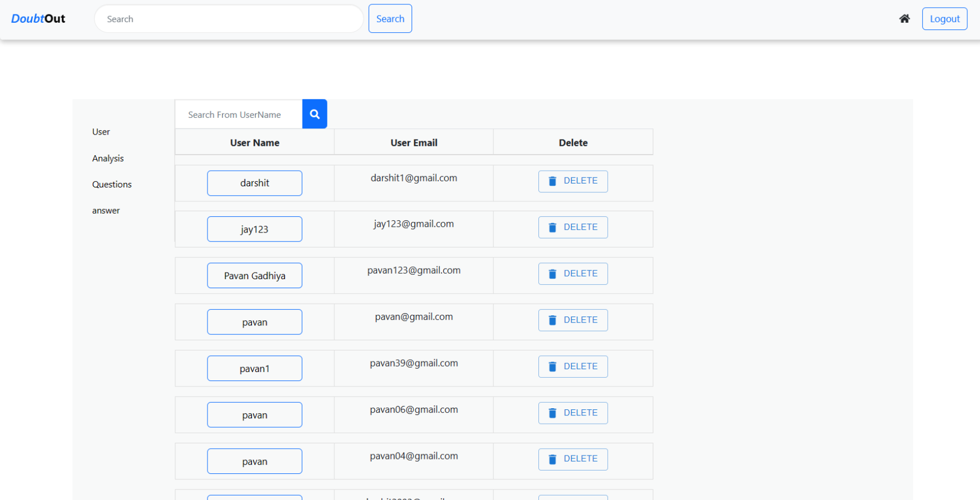
Task: Open the darshit user name button
Action: pos(255,183)
